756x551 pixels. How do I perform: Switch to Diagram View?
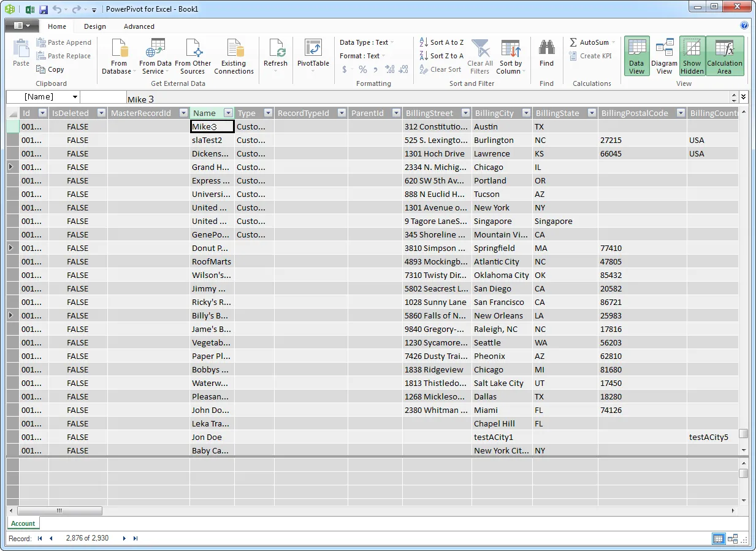pos(663,56)
